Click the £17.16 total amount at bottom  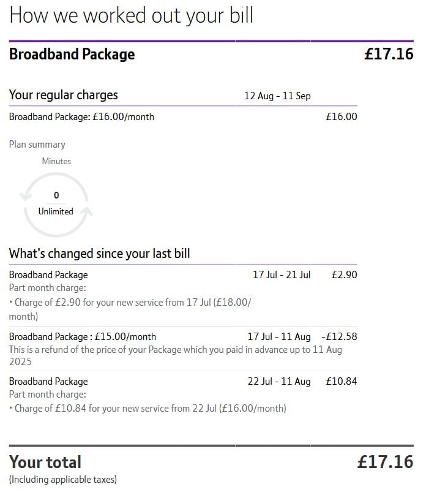pos(385,462)
